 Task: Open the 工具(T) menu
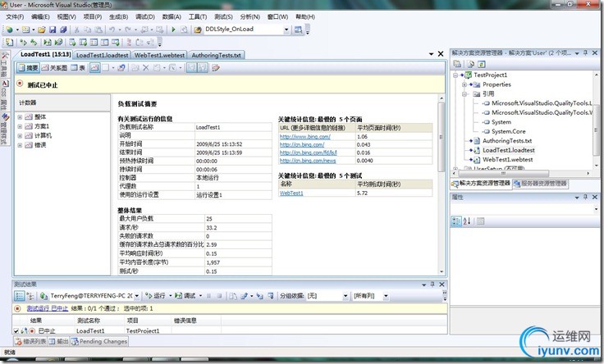tap(198, 17)
